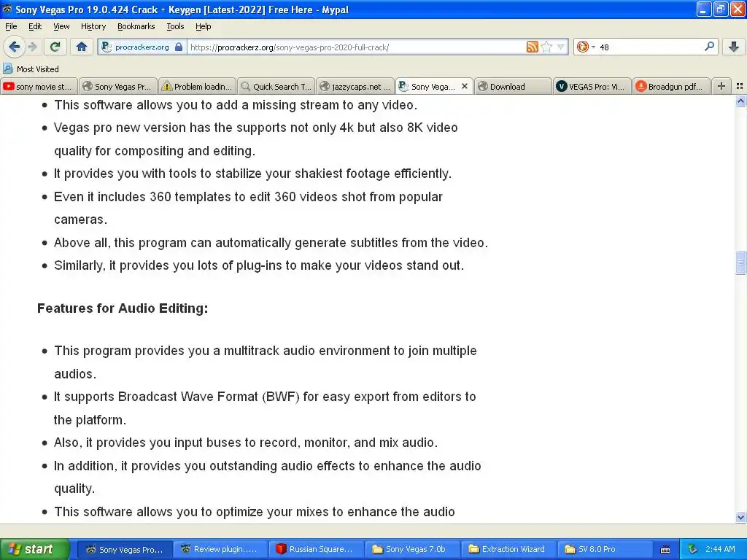The height and width of the screenshot is (560, 747).
Task: Click the Mypal window title bar icon
Action: click(7, 9)
